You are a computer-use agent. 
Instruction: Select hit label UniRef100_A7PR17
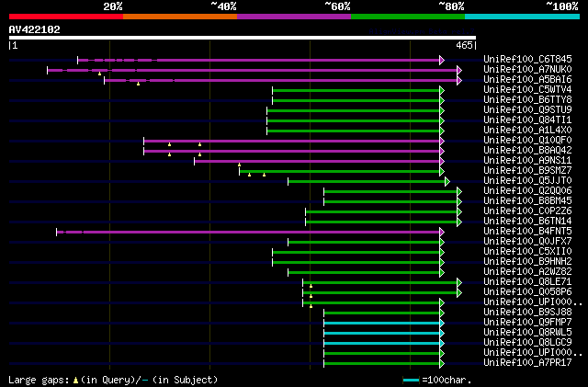[527, 363]
